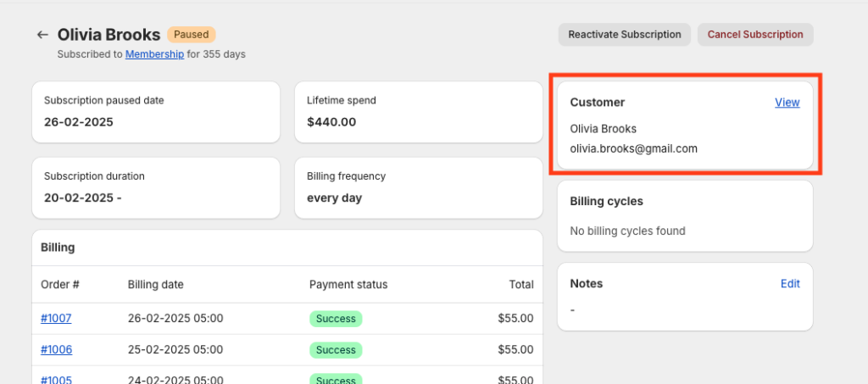Click the Billing frequency card
The width and height of the screenshot is (868, 384).
[x=418, y=187]
